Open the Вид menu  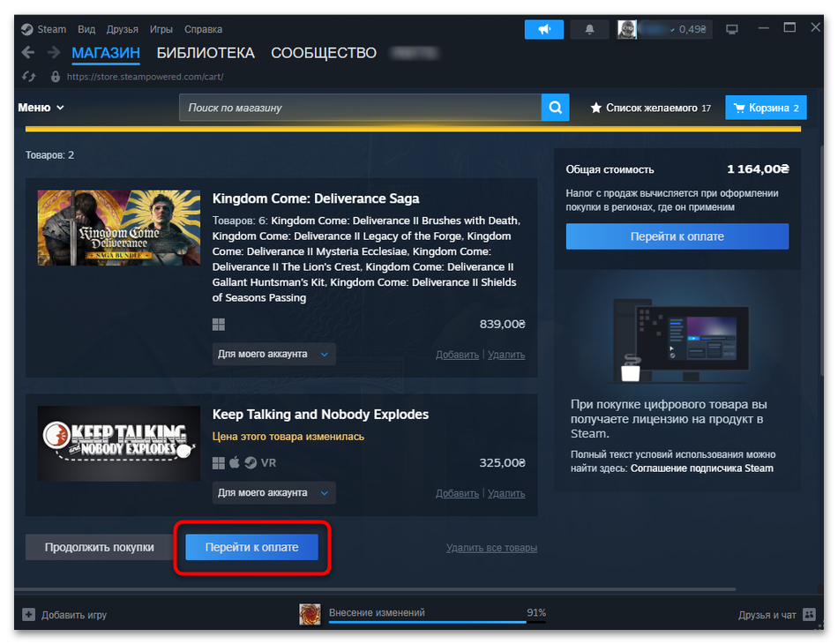(86, 29)
